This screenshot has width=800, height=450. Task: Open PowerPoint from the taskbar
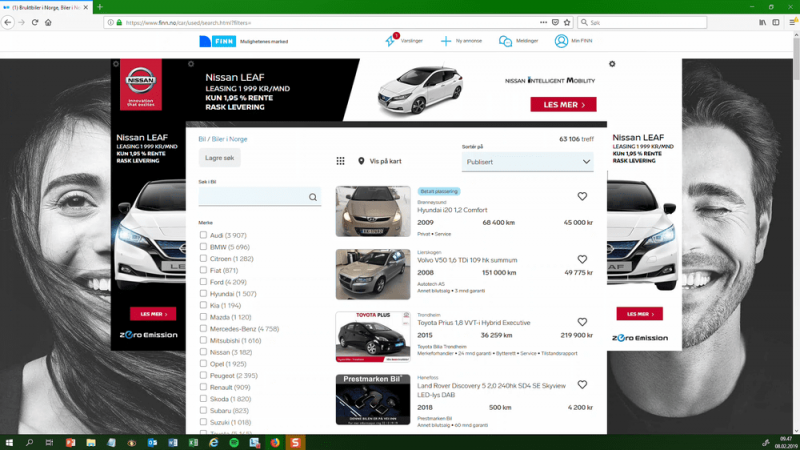[70, 442]
